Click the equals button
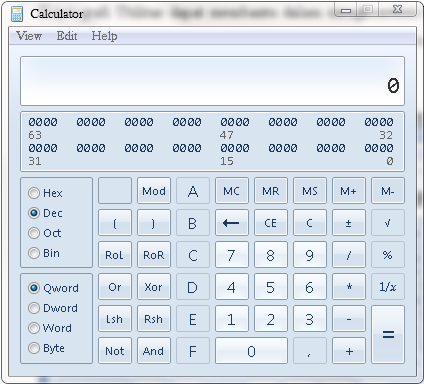424x384 pixels. click(388, 334)
